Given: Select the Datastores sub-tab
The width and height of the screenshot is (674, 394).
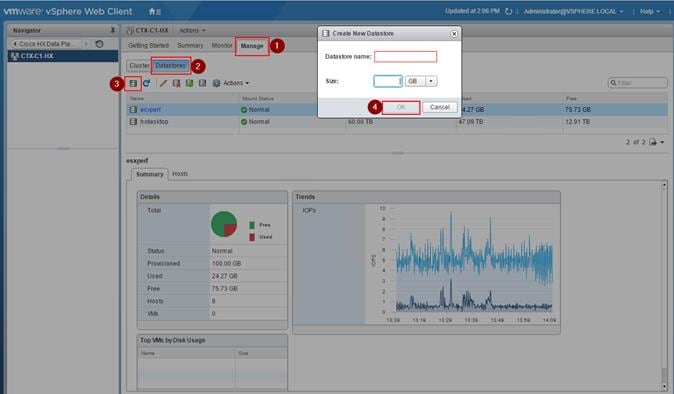Looking at the screenshot, I should pyautogui.click(x=171, y=66).
